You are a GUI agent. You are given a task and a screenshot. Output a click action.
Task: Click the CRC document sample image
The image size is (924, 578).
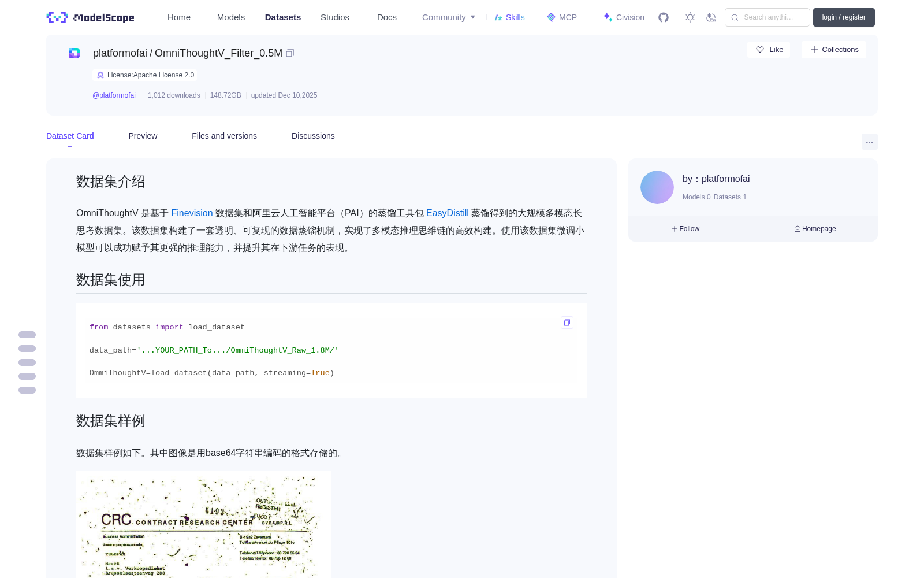point(204,524)
